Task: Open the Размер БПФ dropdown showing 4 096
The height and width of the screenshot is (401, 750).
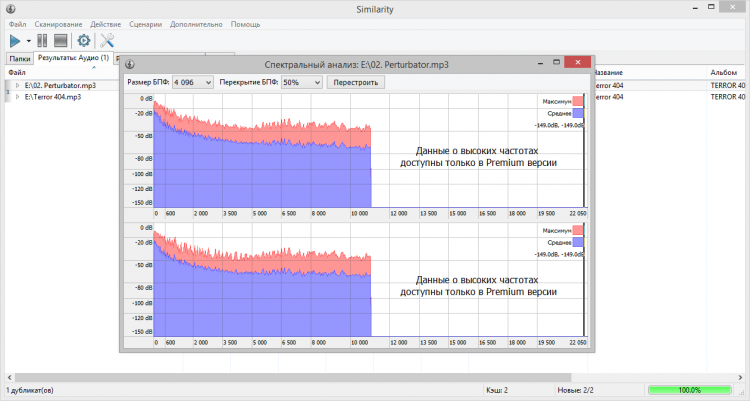Action: coord(192,82)
